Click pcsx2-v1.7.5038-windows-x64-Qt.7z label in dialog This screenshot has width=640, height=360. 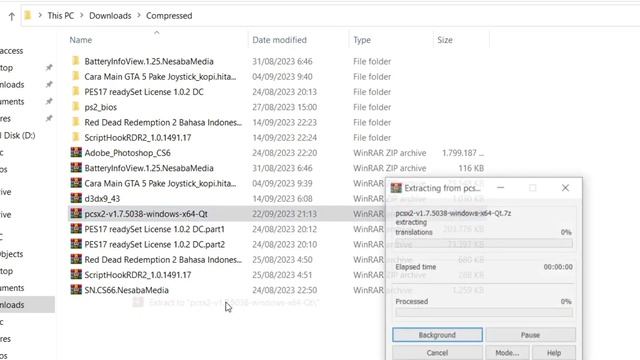[453, 213]
